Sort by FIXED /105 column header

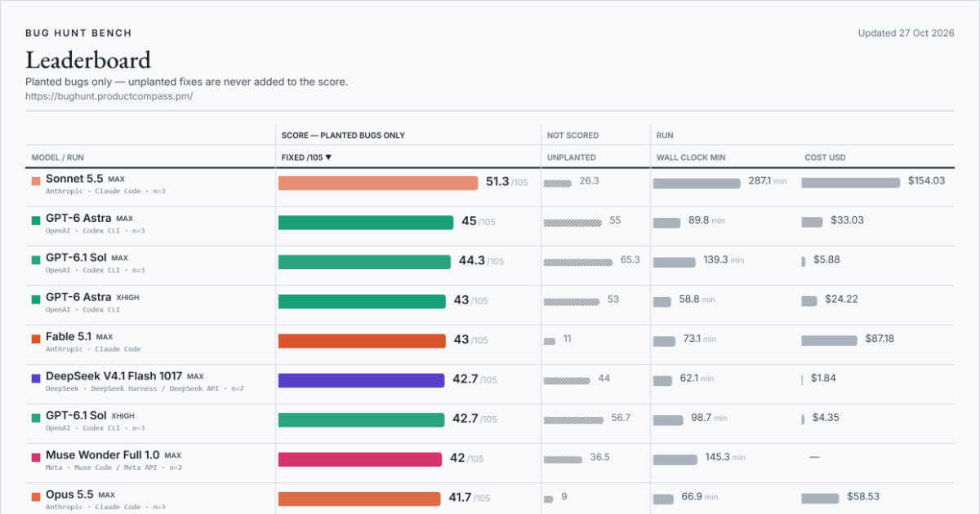point(306,157)
